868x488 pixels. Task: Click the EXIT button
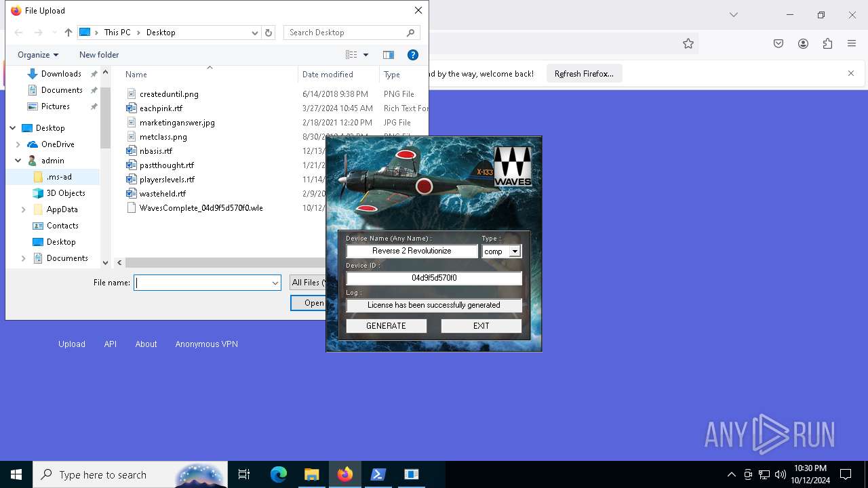click(x=481, y=326)
